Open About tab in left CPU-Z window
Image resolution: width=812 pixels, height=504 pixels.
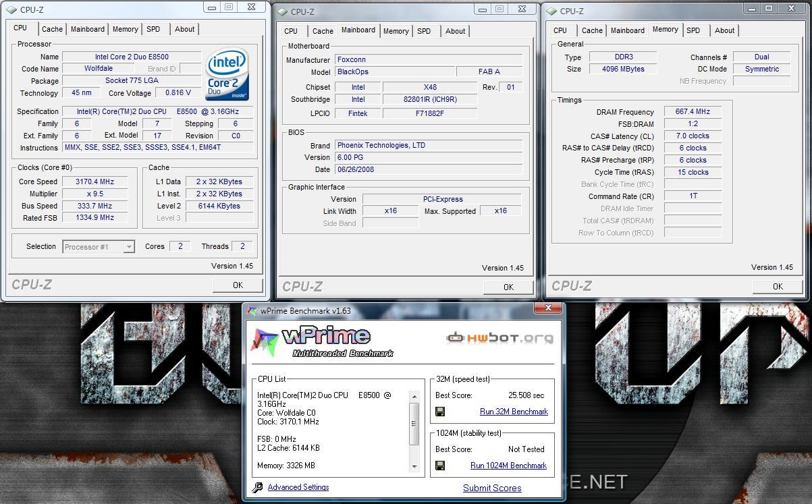point(185,29)
